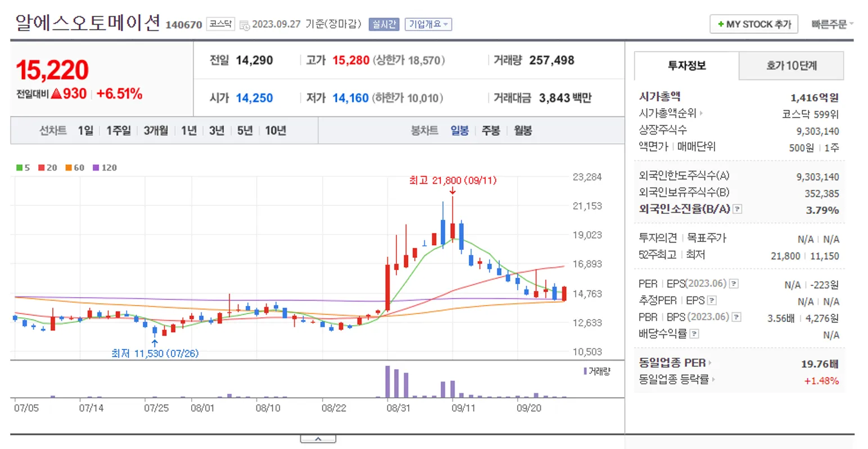Click the stock code 140670
This screenshot has height=449, width=868.
click(184, 25)
